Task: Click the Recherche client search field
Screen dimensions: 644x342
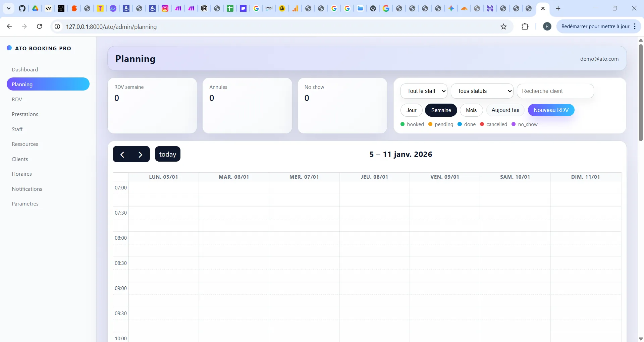Action: pos(555,91)
